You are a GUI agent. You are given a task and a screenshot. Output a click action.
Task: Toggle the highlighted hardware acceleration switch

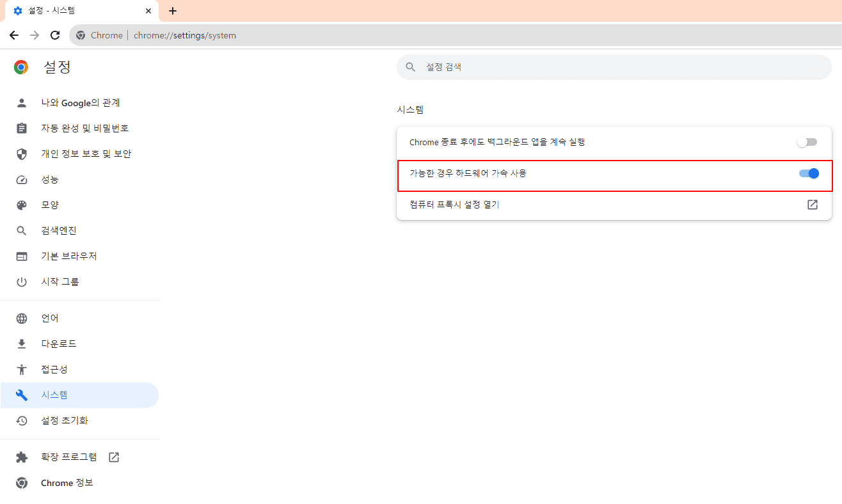coord(808,173)
